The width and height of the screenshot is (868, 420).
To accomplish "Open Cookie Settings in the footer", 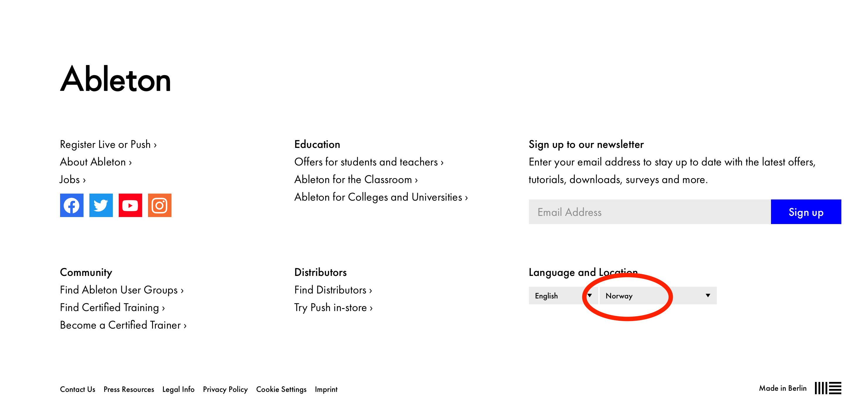I will click(281, 389).
